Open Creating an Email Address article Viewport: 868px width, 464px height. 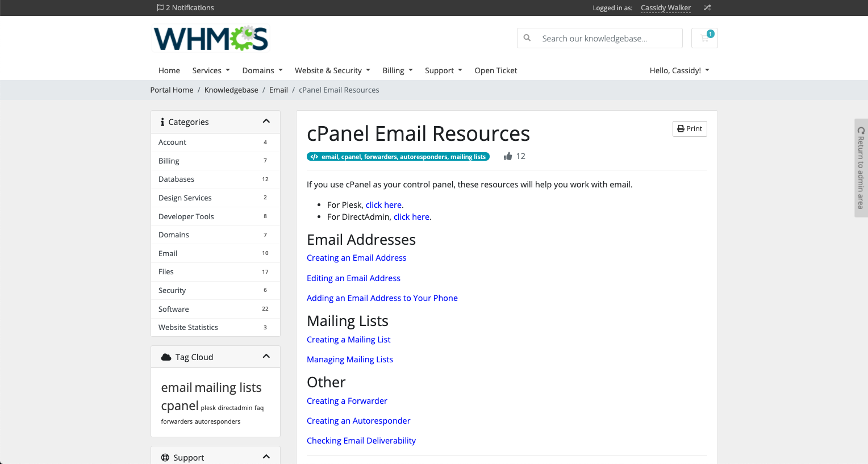point(357,258)
